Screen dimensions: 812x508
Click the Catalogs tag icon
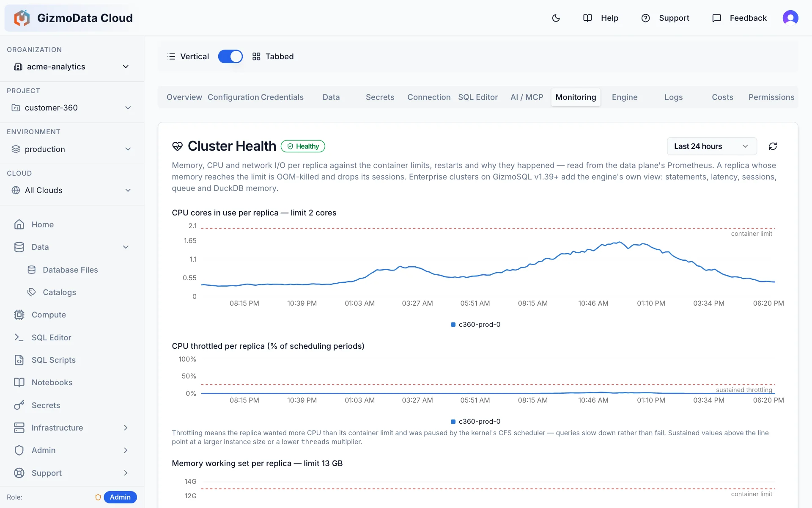(x=32, y=292)
